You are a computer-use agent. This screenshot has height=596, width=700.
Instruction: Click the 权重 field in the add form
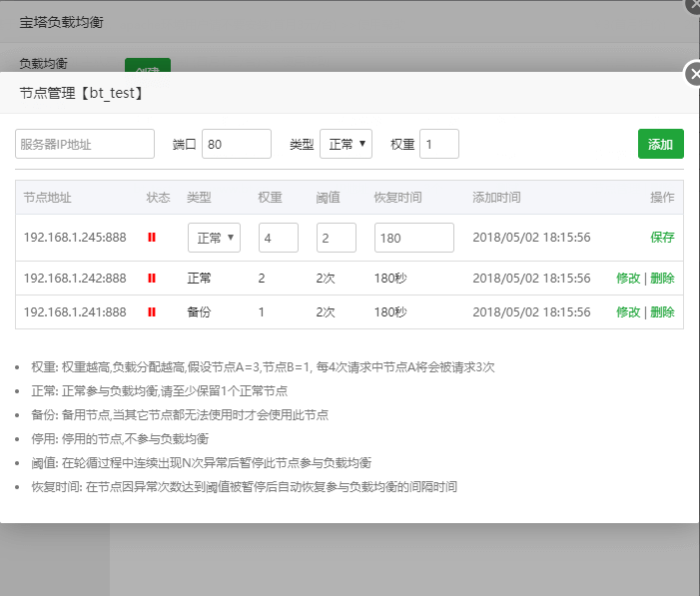click(438, 144)
